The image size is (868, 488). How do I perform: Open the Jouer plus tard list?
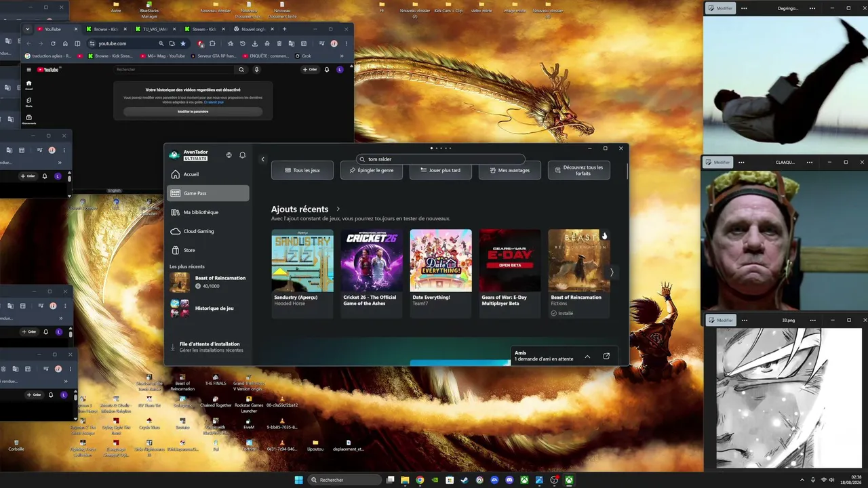[x=441, y=170]
